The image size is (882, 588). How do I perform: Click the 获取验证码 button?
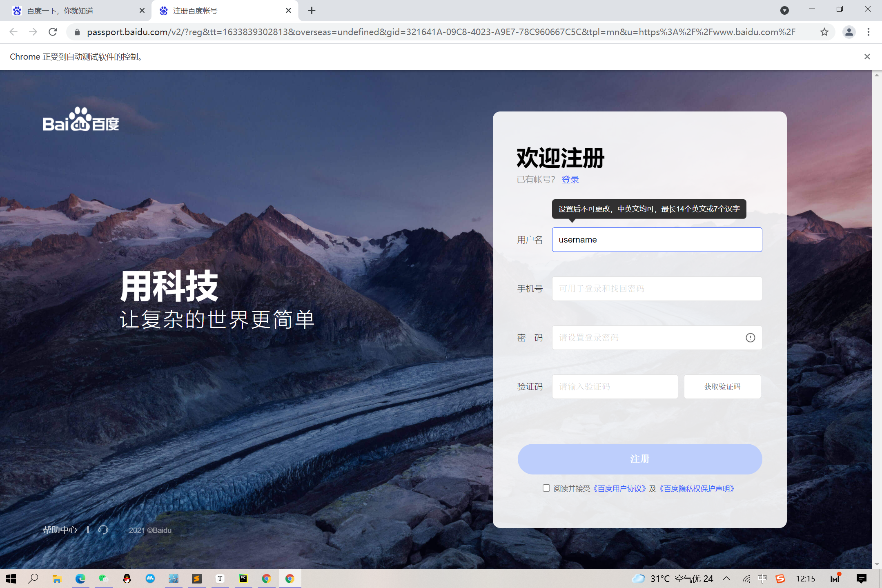click(x=722, y=386)
